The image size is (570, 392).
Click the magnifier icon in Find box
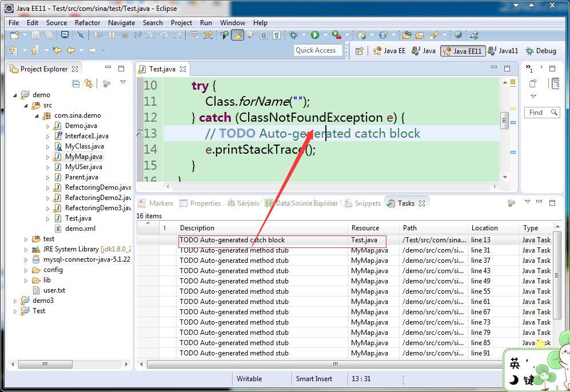pyautogui.click(x=553, y=112)
